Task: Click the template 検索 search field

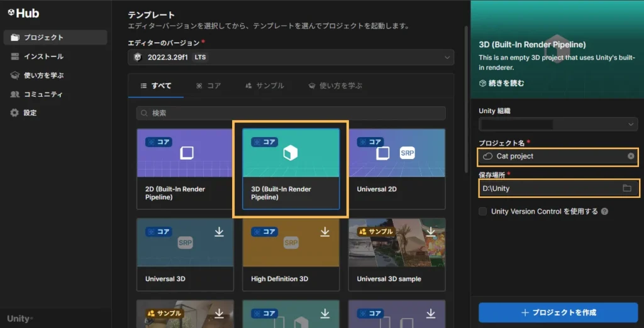Action: [291, 113]
